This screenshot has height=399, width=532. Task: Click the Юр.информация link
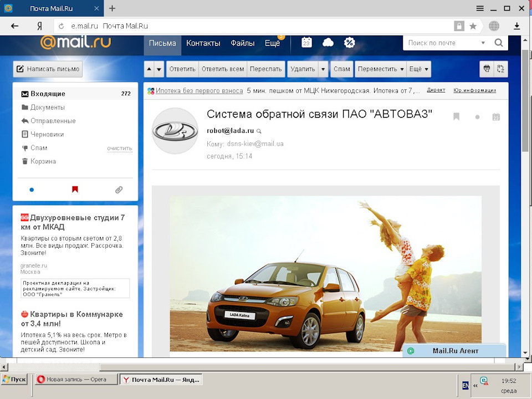(x=475, y=90)
